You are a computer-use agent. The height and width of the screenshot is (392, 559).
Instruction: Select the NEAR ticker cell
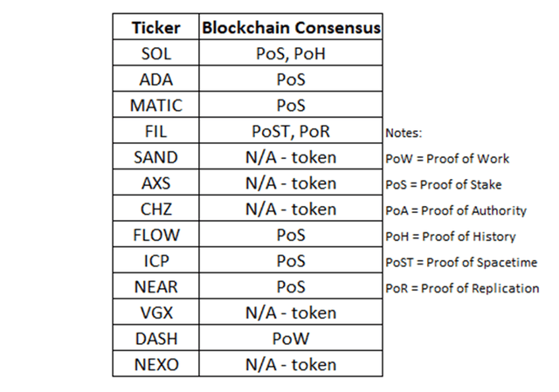155,286
